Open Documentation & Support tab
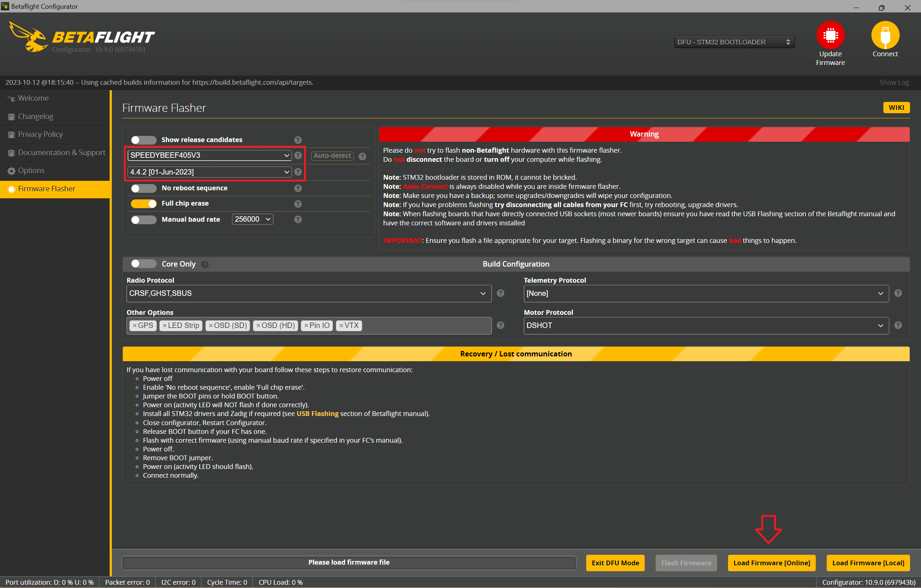 pos(55,153)
